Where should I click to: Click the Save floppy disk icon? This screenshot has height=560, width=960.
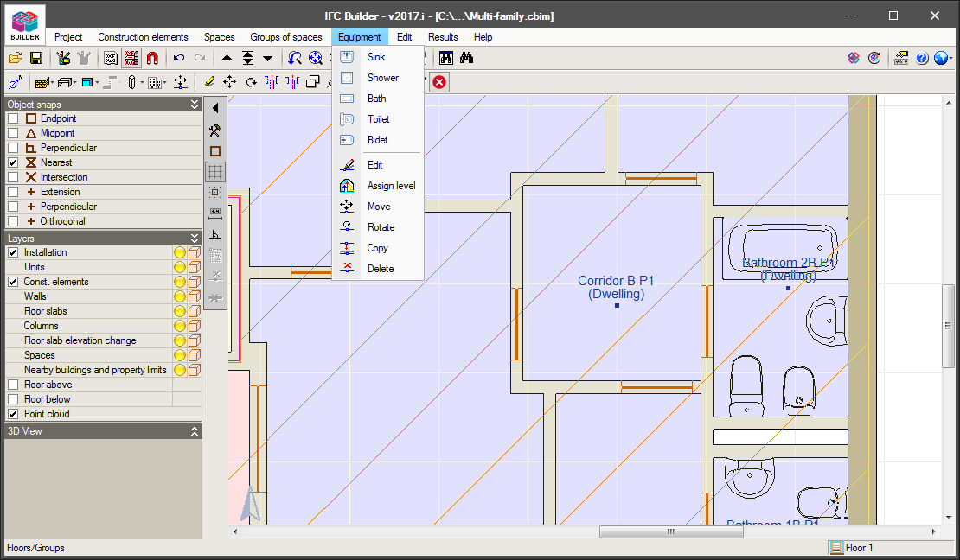click(36, 58)
